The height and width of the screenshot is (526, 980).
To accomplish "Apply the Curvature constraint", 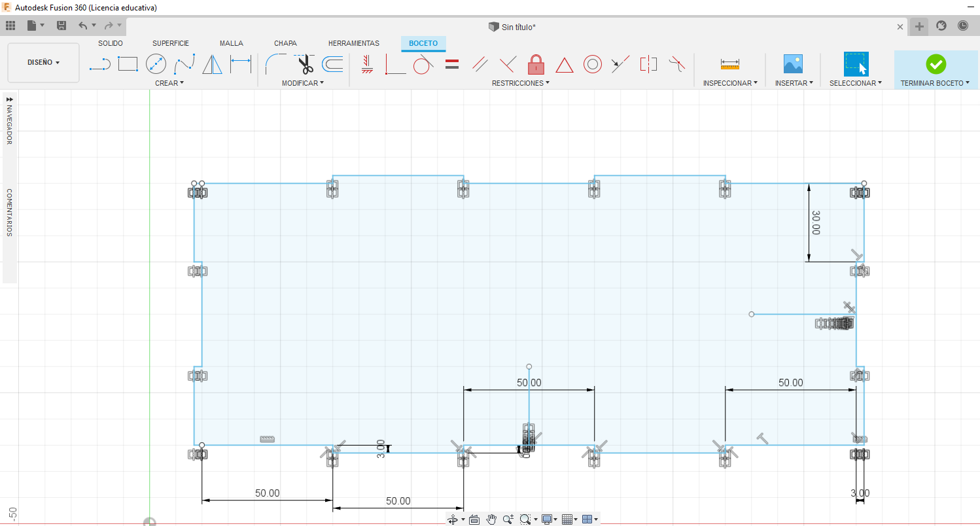I will (x=677, y=64).
